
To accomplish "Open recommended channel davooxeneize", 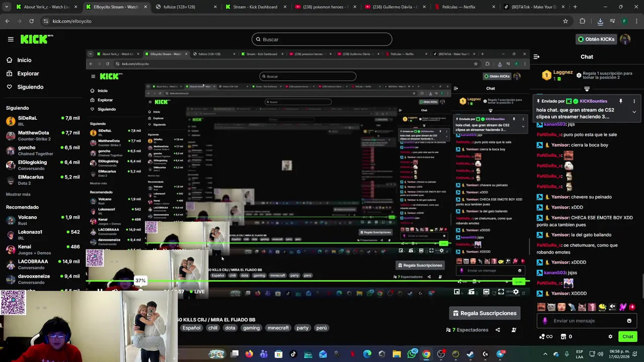I will (x=43, y=279).
